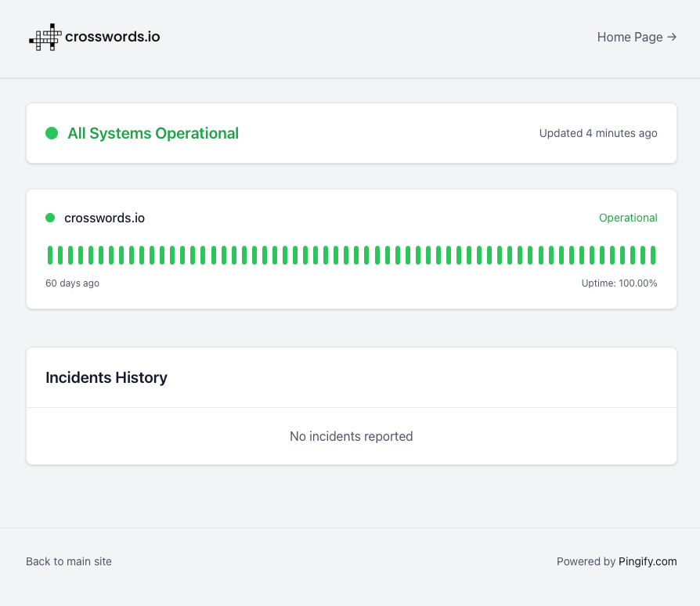
Task: Select the All Systems Operational heading
Action: pos(153,133)
